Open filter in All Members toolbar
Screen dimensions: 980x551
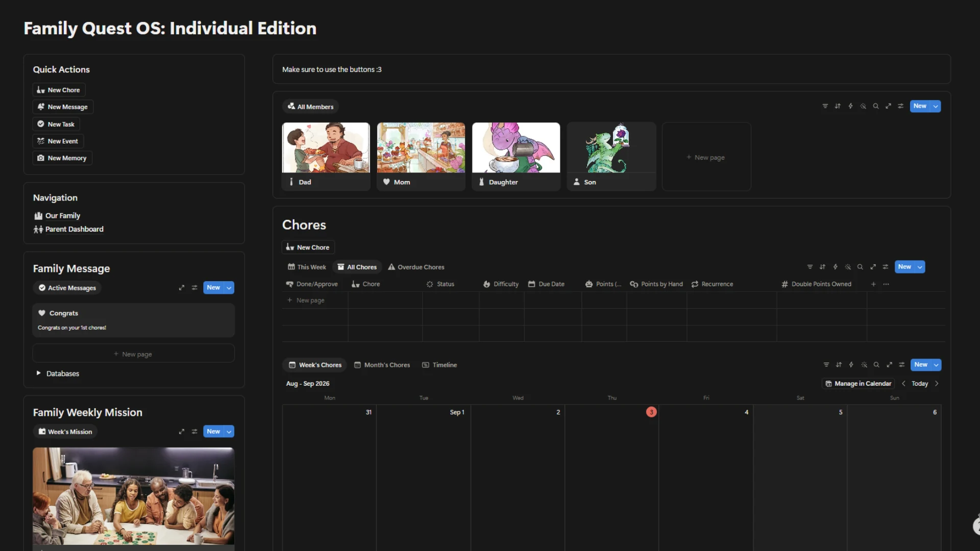click(825, 106)
